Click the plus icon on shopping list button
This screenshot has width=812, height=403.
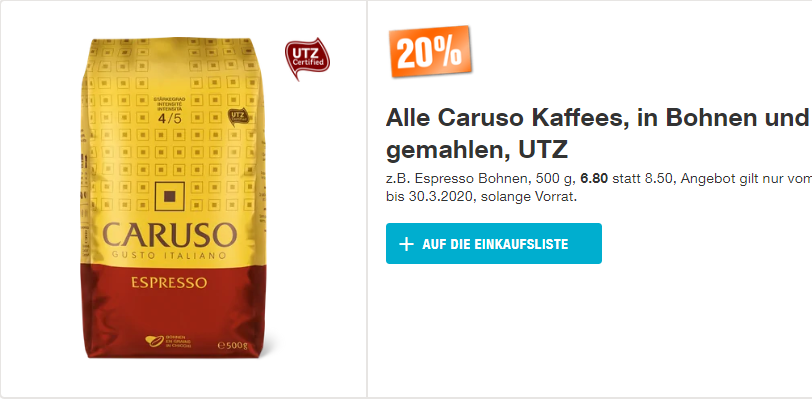[x=407, y=244]
